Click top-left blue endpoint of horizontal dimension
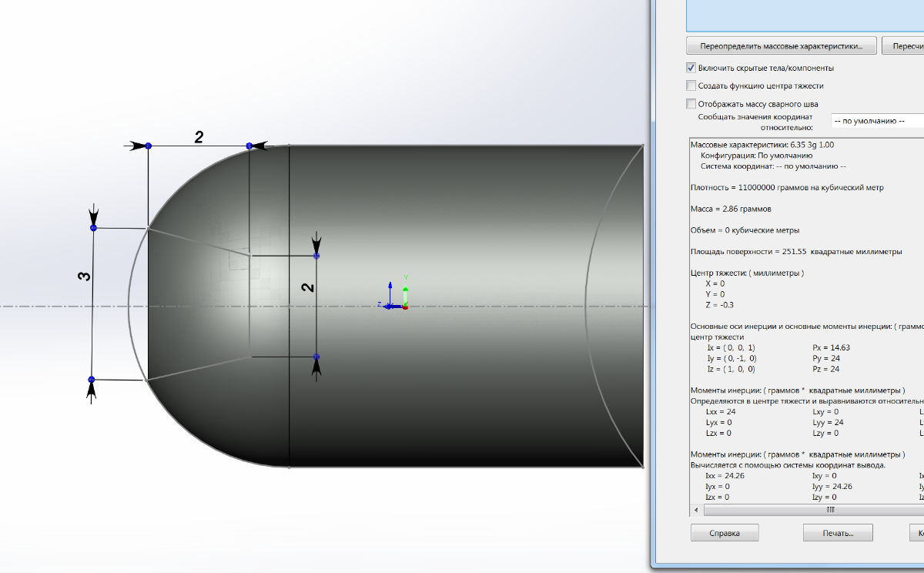The height and width of the screenshot is (573, 924). coord(149,146)
